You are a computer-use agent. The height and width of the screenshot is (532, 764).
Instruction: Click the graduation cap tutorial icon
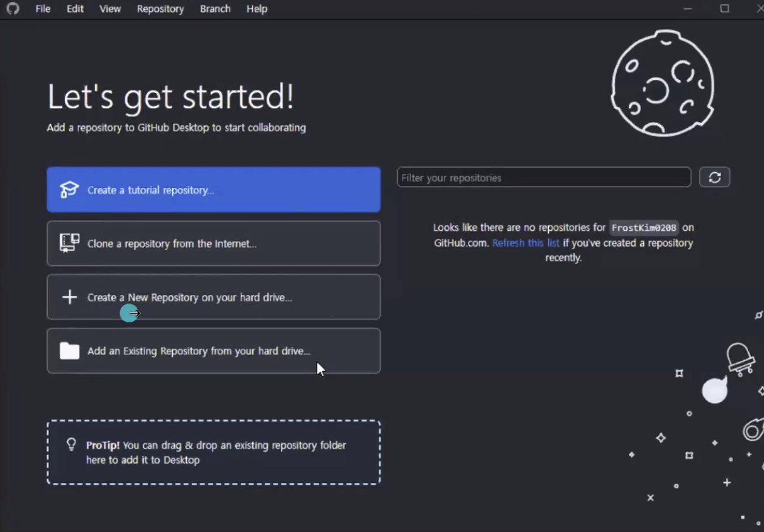coord(69,190)
